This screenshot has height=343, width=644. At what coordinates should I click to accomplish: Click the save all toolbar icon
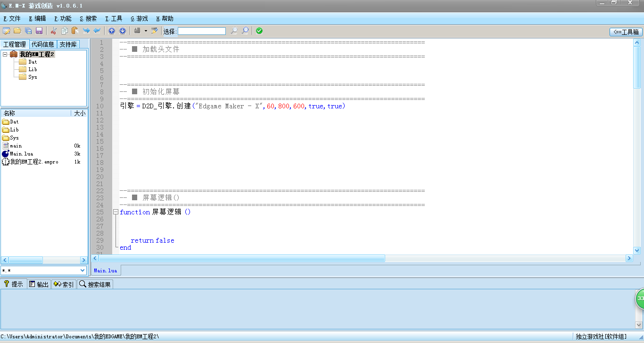(28, 31)
